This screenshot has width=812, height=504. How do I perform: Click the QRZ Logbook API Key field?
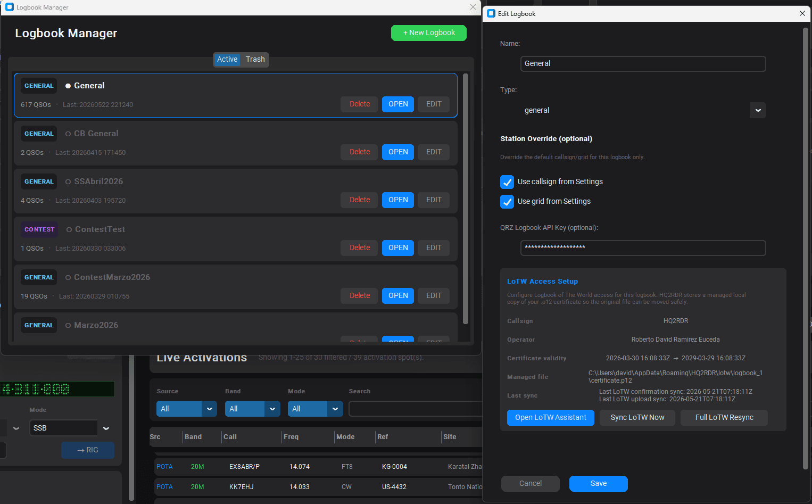(643, 248)
